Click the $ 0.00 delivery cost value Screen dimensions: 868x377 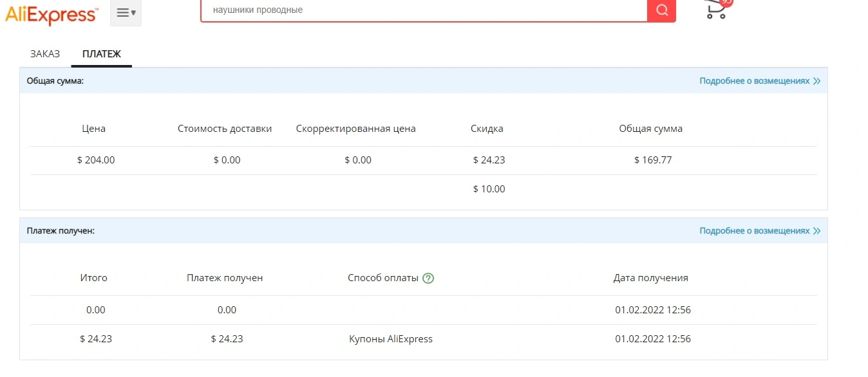click(x=227, y=160)
